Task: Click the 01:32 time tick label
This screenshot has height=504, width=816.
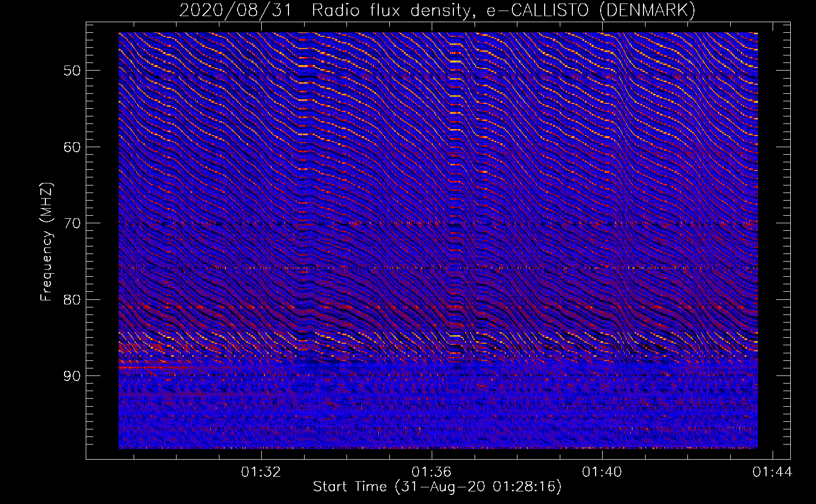Action: pyautogui.click(x=261, y=472)
